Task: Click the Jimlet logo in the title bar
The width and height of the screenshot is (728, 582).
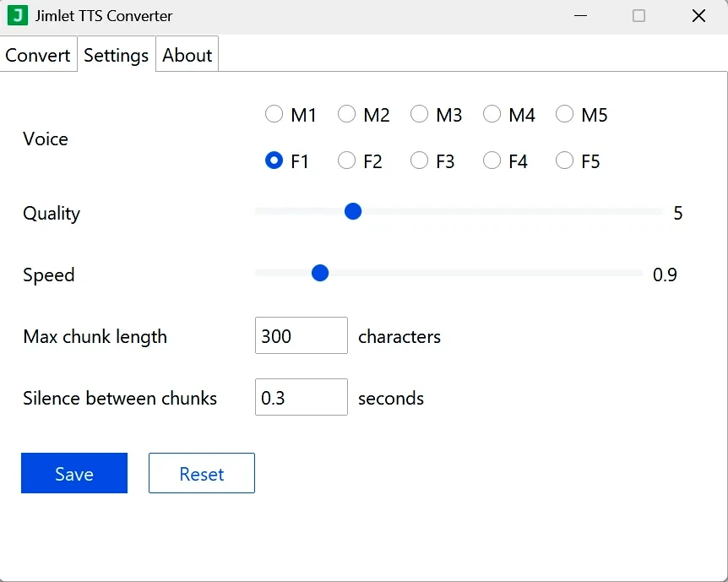Action: point(17,15)
